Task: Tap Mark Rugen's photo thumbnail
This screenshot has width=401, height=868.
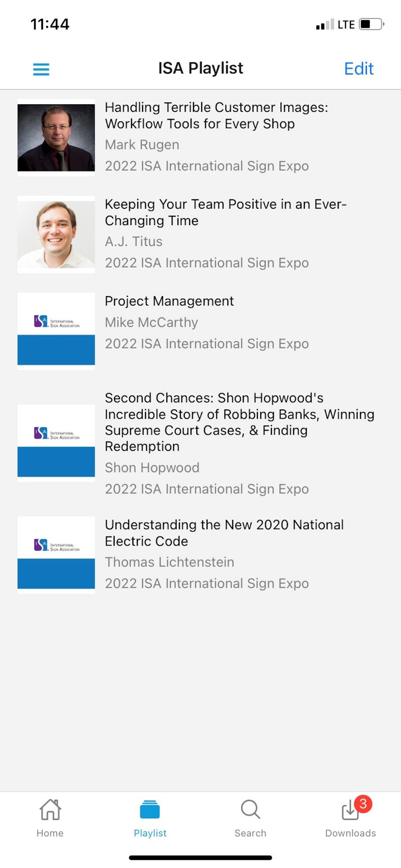Action: coord(56,138)
